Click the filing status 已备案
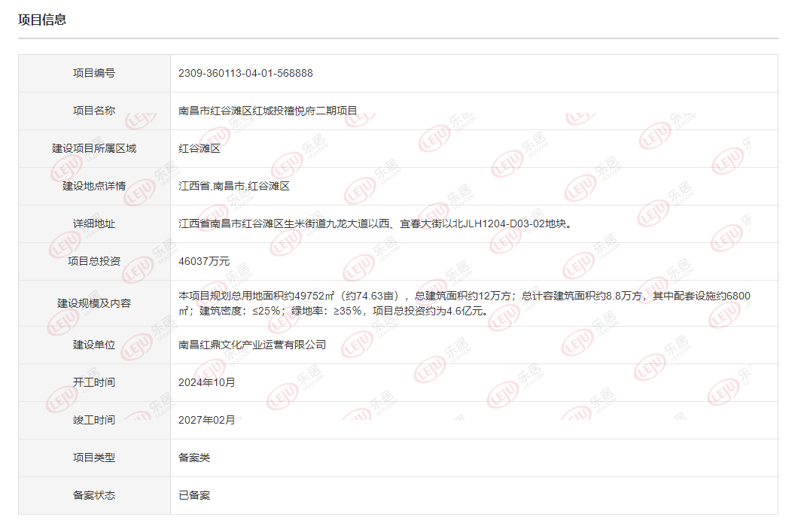The image size is (795, 532). pyautogui.click(x=194, y=496)
